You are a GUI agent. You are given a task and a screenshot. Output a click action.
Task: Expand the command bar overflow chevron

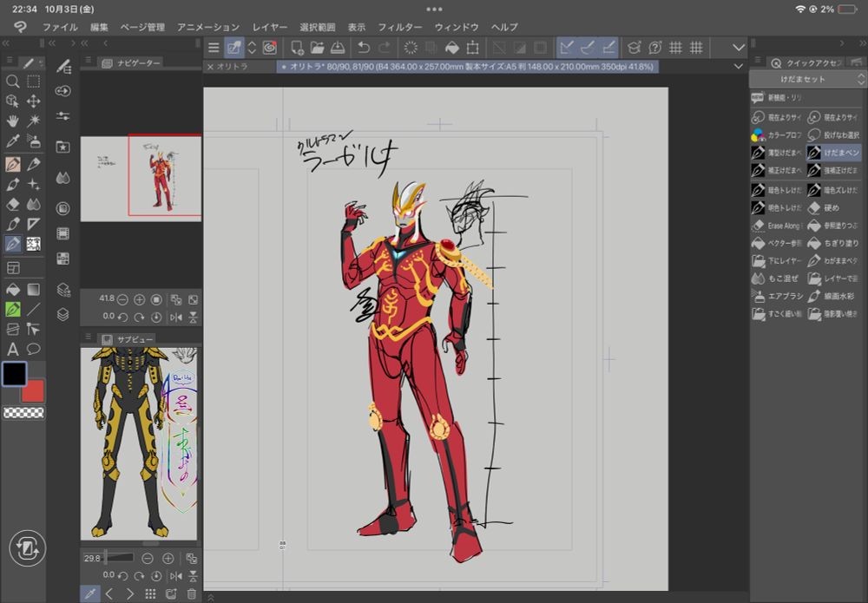coord(739,47)
